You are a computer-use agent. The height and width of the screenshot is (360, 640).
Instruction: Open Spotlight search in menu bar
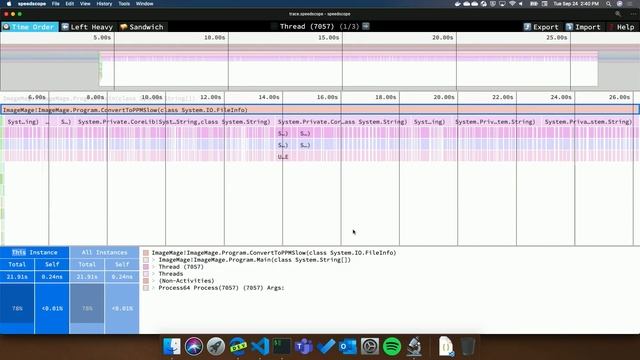(609, 4)
